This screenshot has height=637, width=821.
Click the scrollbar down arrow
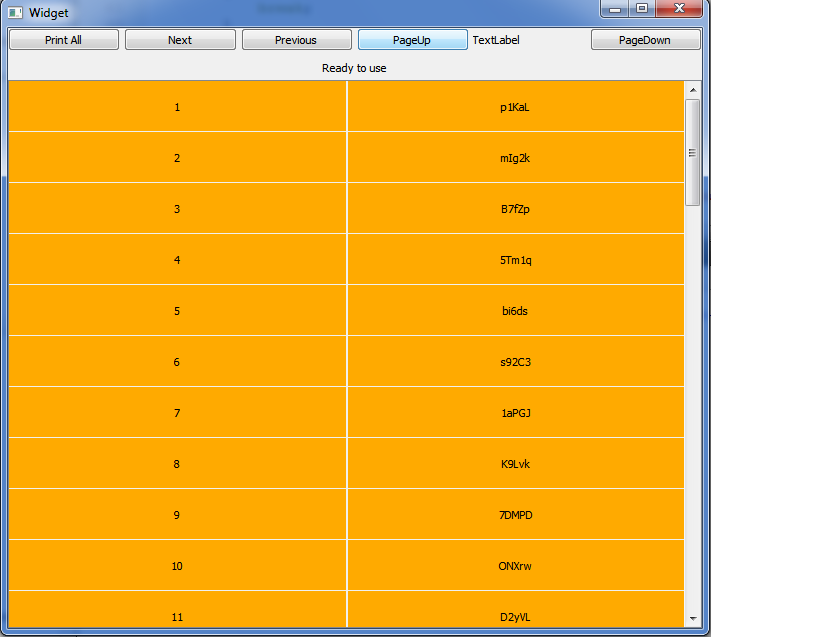click(693, 619)
